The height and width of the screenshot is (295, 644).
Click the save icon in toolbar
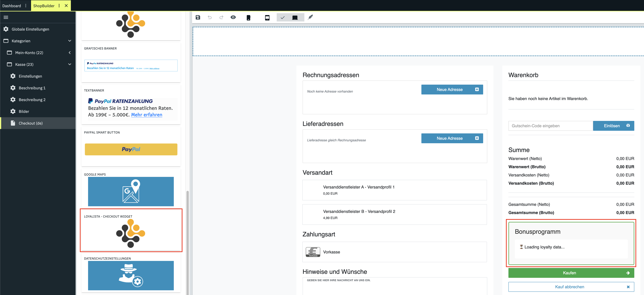point(198,17)
